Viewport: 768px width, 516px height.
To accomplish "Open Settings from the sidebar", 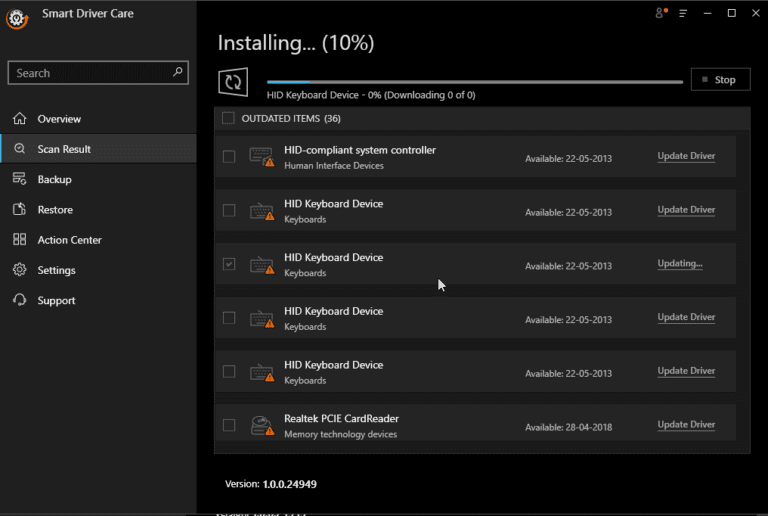I will [x=56, y=270].
